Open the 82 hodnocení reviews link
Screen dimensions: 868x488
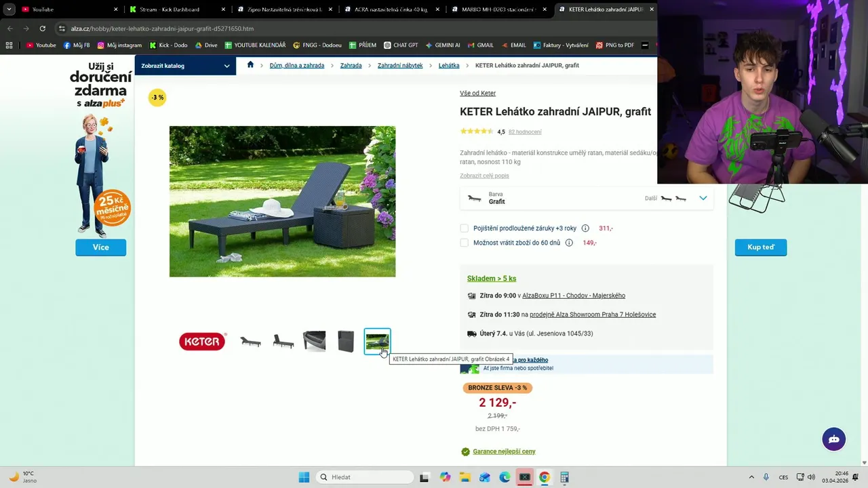525,131
